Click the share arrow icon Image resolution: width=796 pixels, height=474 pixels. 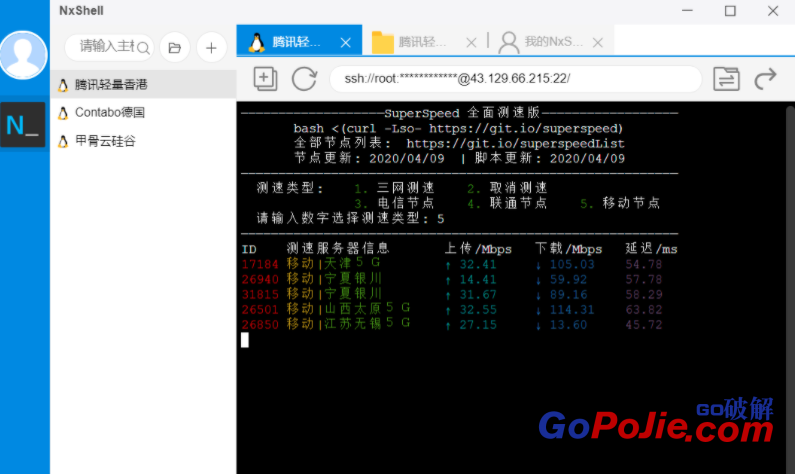point(766,78)
